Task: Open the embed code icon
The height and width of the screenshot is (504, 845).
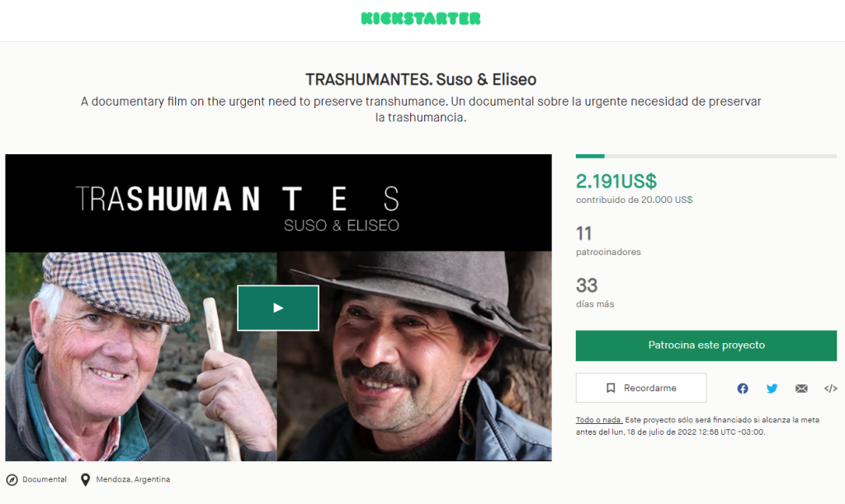Action: [830, 389]
